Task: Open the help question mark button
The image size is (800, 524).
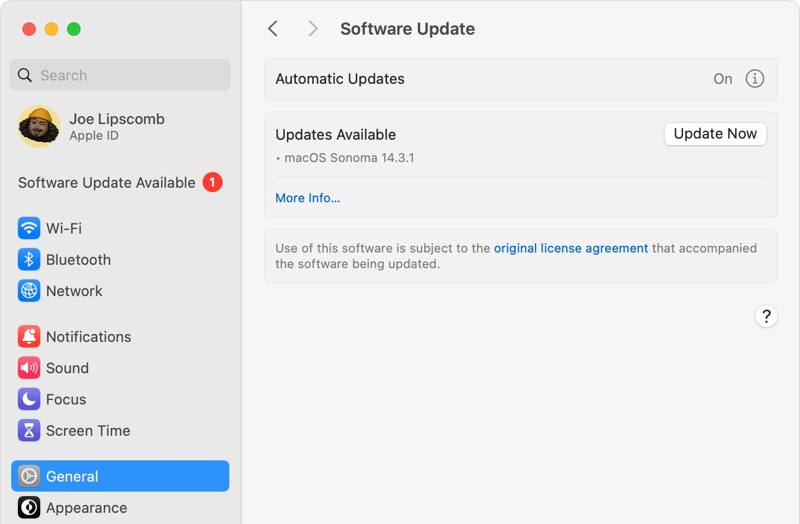Action: [x=766, y=316]
